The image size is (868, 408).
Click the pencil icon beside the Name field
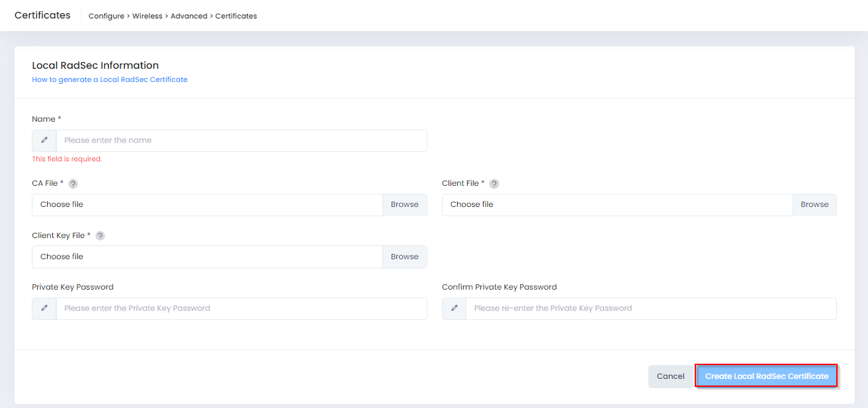point(44,141)
